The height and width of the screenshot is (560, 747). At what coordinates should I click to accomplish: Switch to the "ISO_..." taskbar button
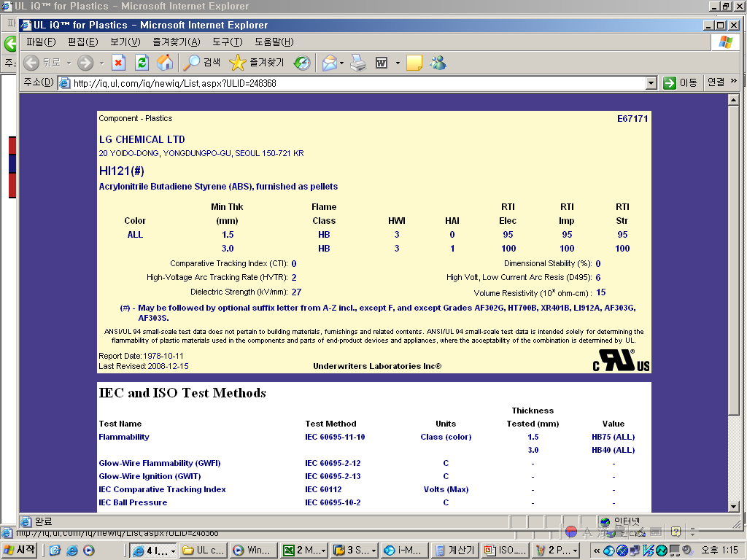click(505, 551)
